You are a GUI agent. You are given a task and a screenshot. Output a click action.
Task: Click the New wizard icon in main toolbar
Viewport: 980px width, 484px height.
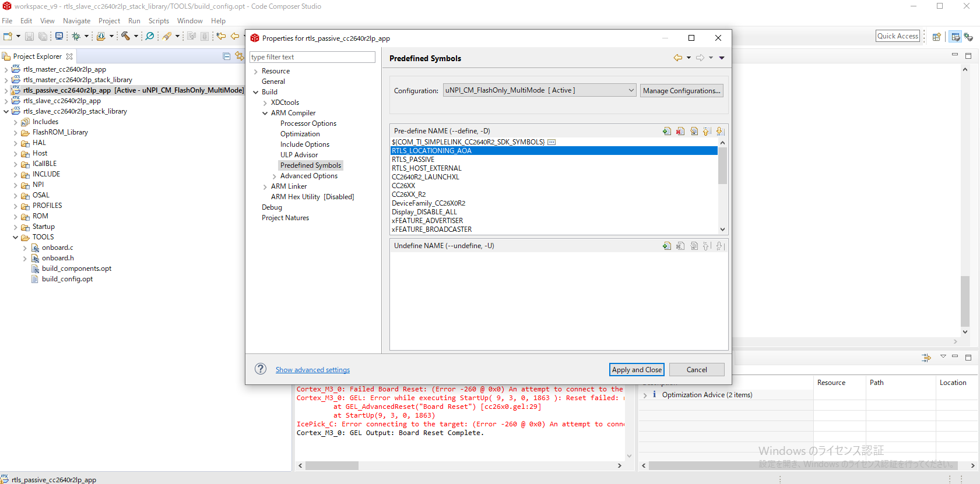pos(8,36)
